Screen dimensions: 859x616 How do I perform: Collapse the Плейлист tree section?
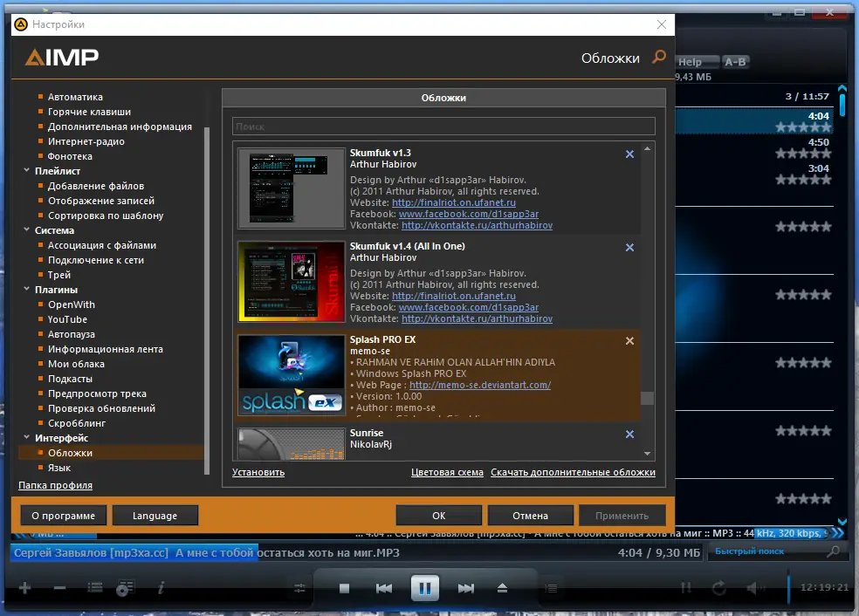coord(27,170)
